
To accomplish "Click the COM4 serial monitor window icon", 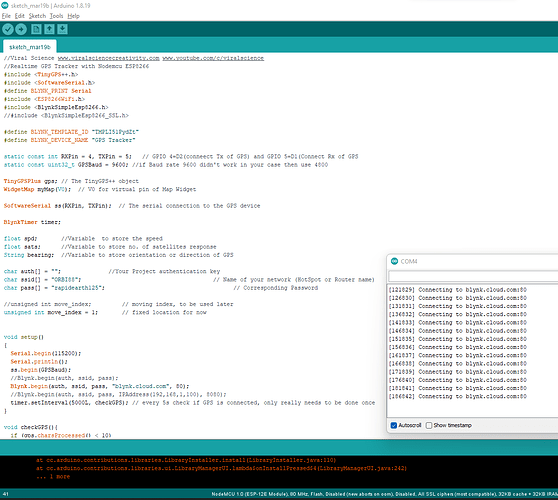I will click(394, 261).
